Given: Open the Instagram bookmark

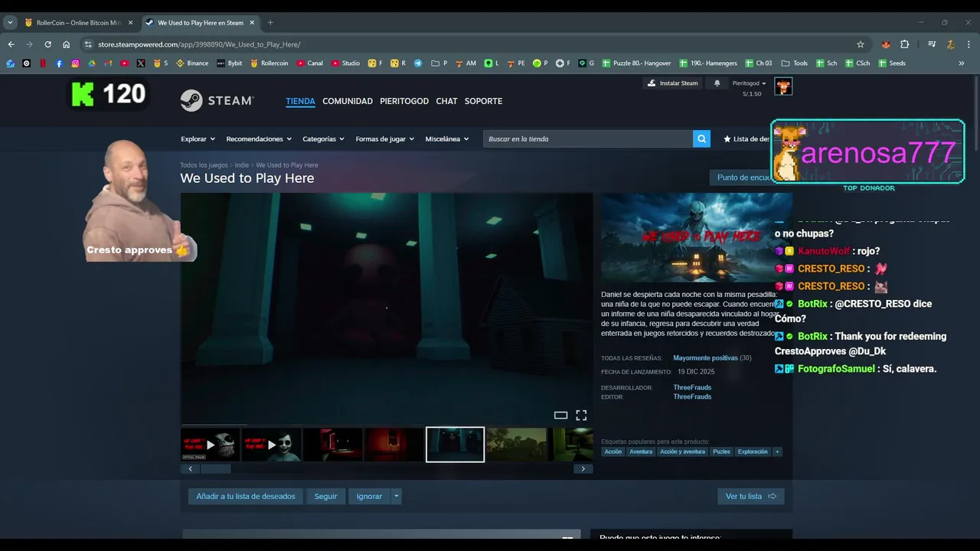Looking at the screenshot, I should click(x=75, y=64).
